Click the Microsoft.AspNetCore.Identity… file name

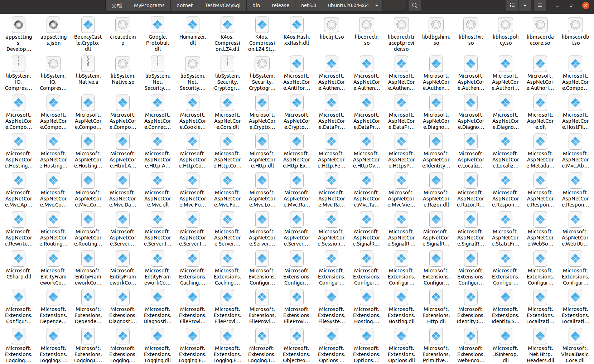[436, 160]
